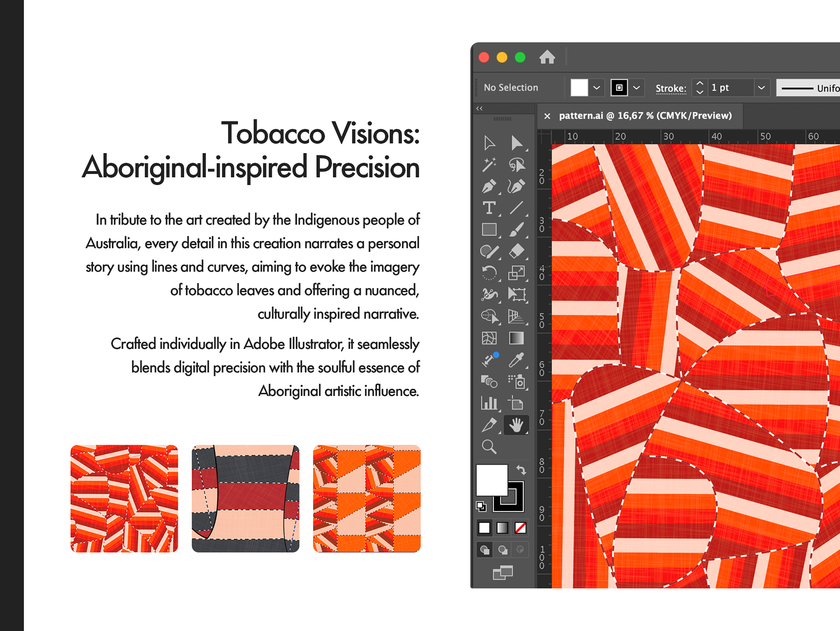Open the fill color dropdown arrow
Image resolution: width=840 pixels, height=631 pixels.
596,88
